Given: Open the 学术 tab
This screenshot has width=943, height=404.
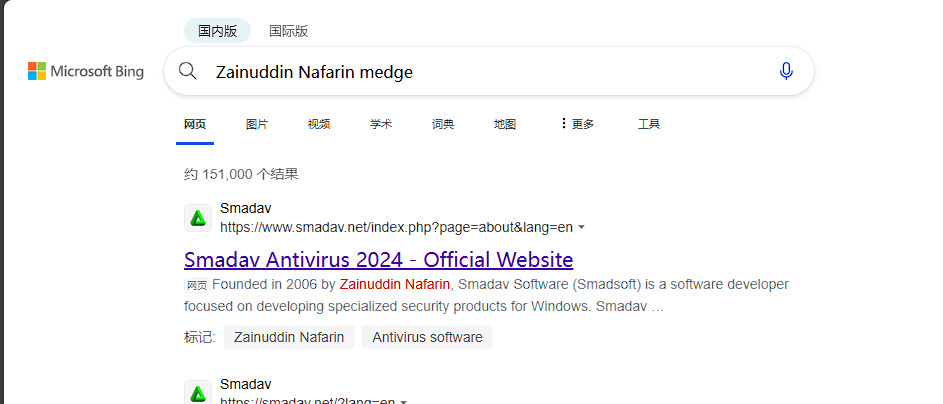Looking at the screenshot, I should 381,124.
